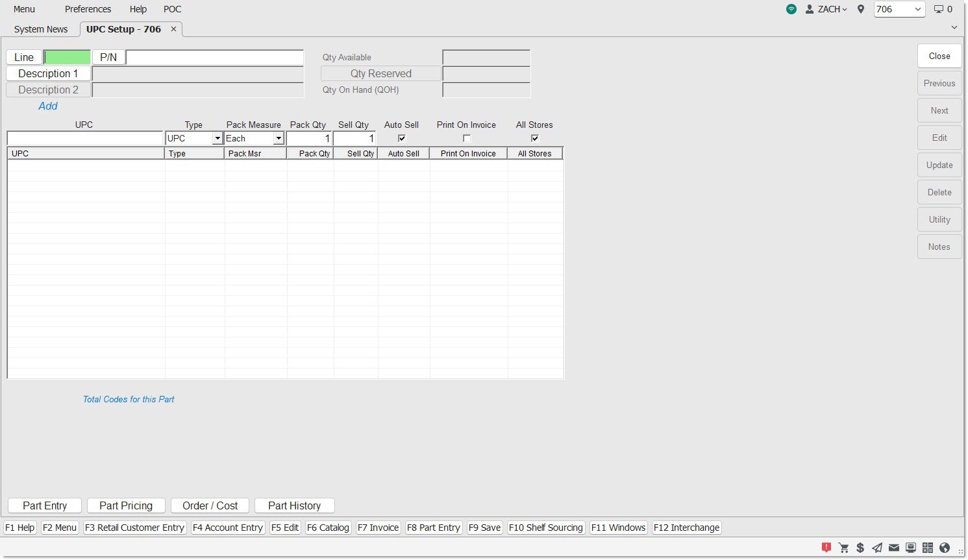Viewport: 968px width, 560px height.
Task: Open the ZACH user account menu
Action: tap(826, 9)
